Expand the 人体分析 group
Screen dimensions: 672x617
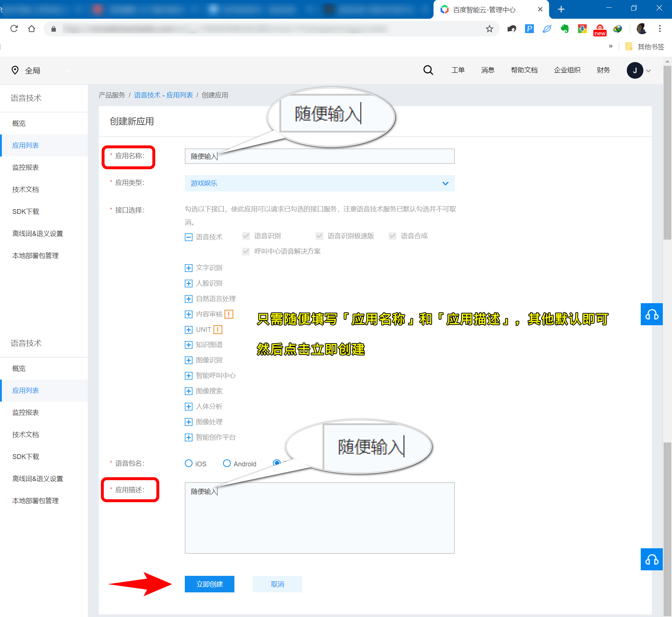click(x=188, y=406)
